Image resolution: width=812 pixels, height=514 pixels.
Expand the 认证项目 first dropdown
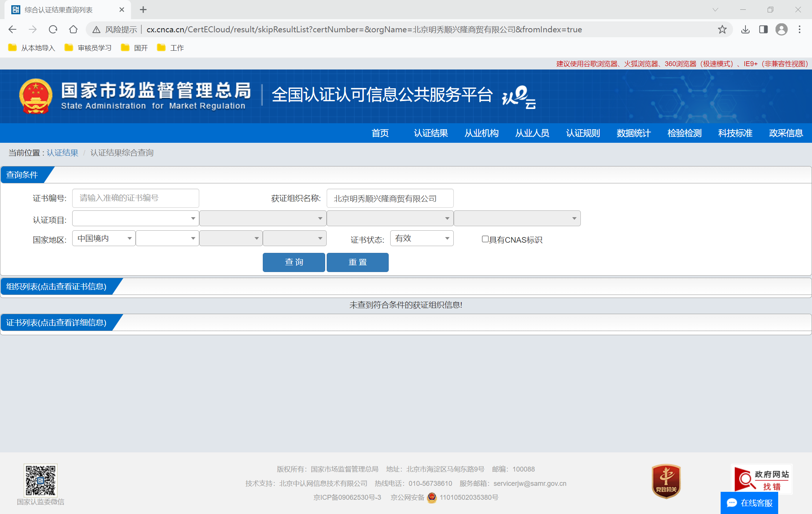coord(135,218)
